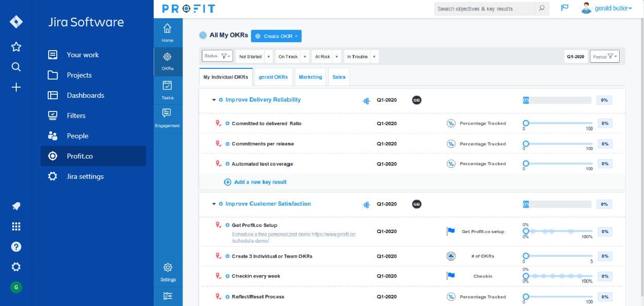This screenshot has width=644, height=306.
Task: Open Filters in Jira sidebar
Action: [x=93, y=116]
